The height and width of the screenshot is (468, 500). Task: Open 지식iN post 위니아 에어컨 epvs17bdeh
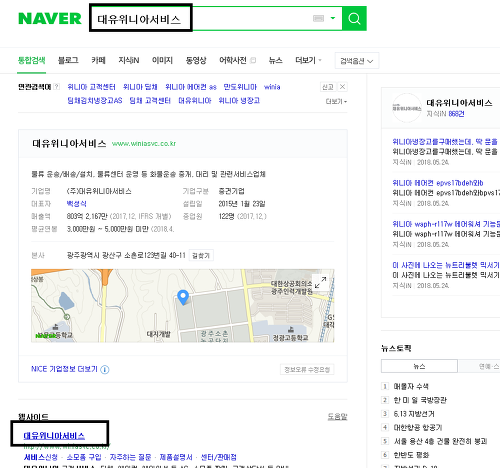point(438,183)
